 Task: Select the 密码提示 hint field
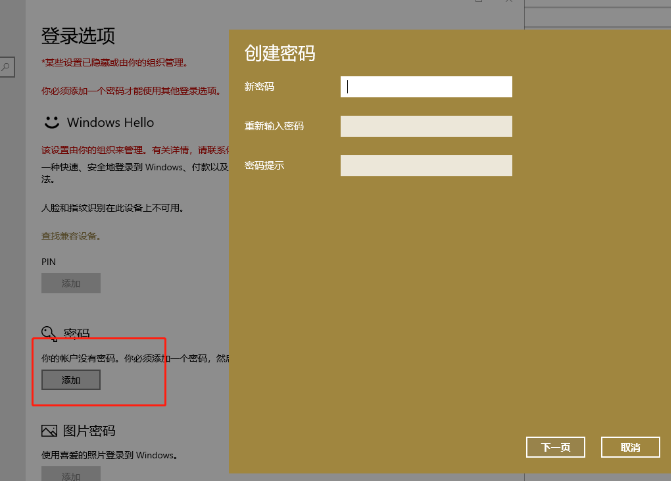point(426,165)
